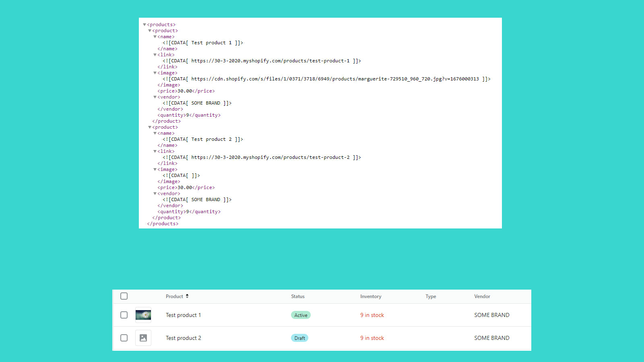
Task: Click the Test product 1 name link
Action: point(183,315)
